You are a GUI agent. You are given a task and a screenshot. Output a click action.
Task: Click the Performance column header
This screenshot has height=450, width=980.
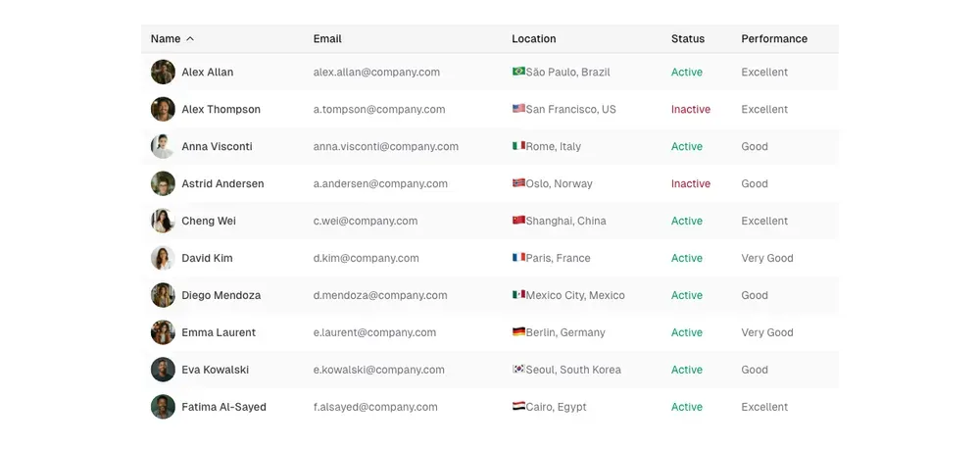point(774,39)
